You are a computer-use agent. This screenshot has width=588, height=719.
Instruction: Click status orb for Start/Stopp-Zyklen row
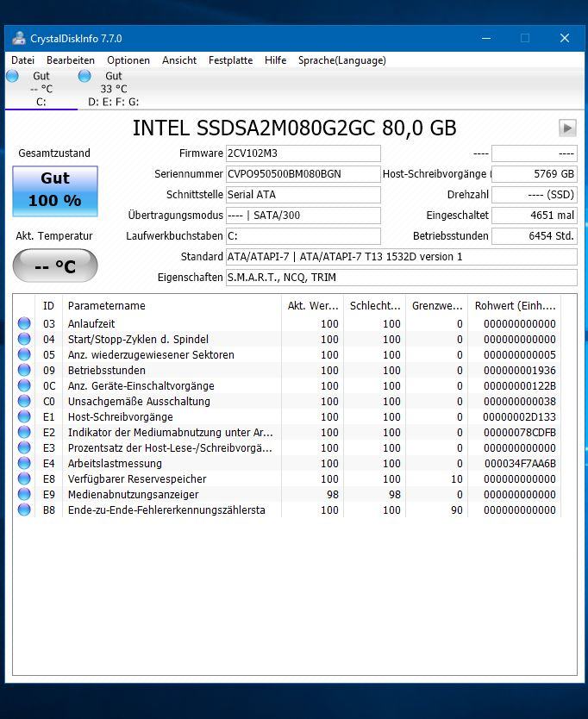(24, 339)
